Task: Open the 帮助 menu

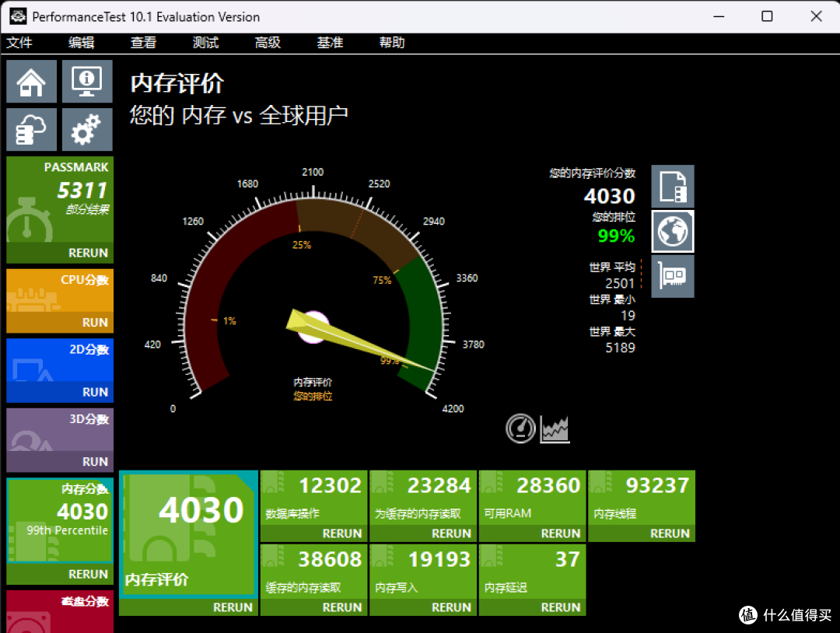Action: (392, 43)
